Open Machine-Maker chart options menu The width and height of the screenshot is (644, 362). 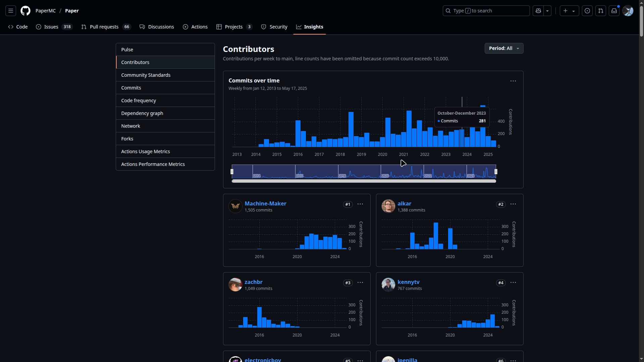point(360,204)
